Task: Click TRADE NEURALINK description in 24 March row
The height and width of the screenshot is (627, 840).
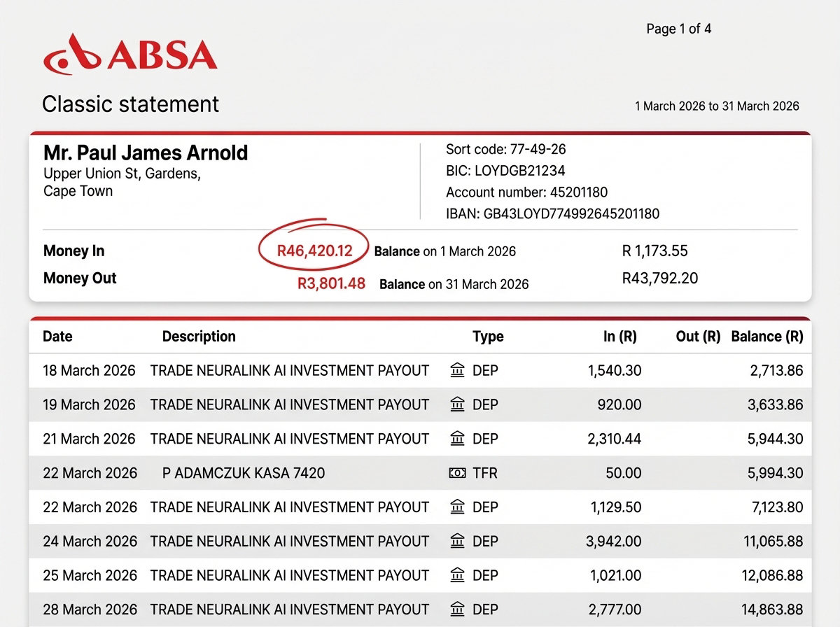Action: point(290,541)
